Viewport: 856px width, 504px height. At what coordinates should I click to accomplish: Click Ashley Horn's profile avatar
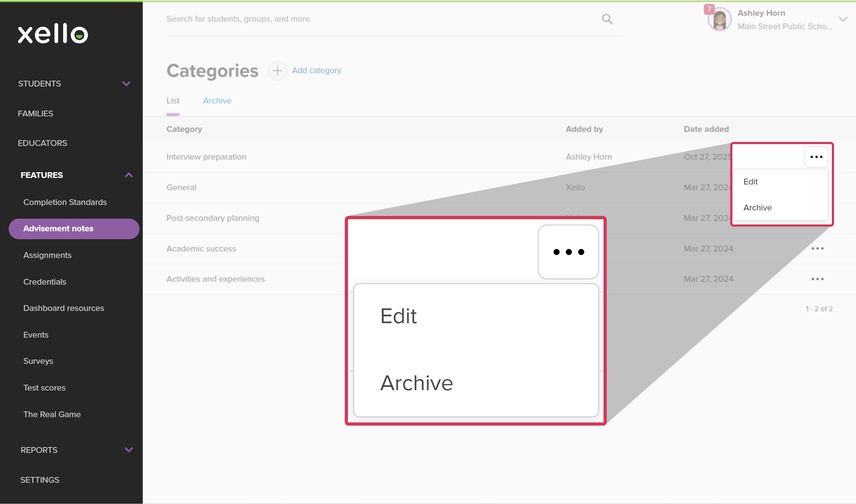point(719,19)
